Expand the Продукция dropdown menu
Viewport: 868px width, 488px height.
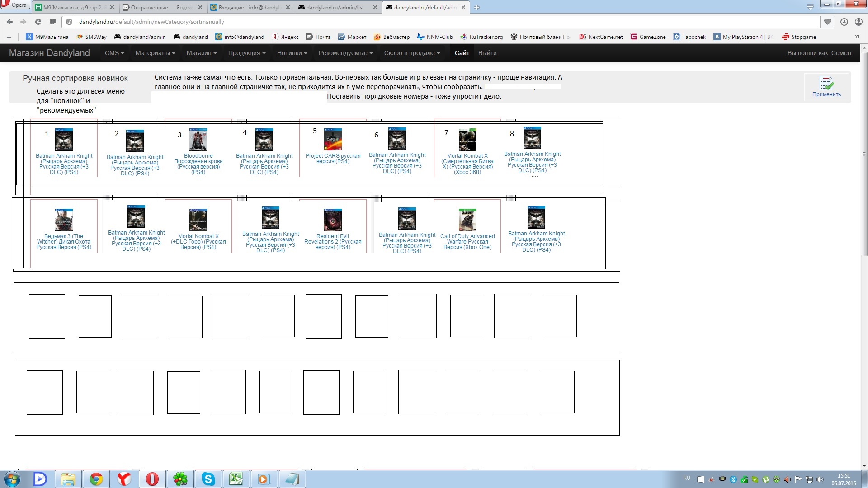click(247, 53)
